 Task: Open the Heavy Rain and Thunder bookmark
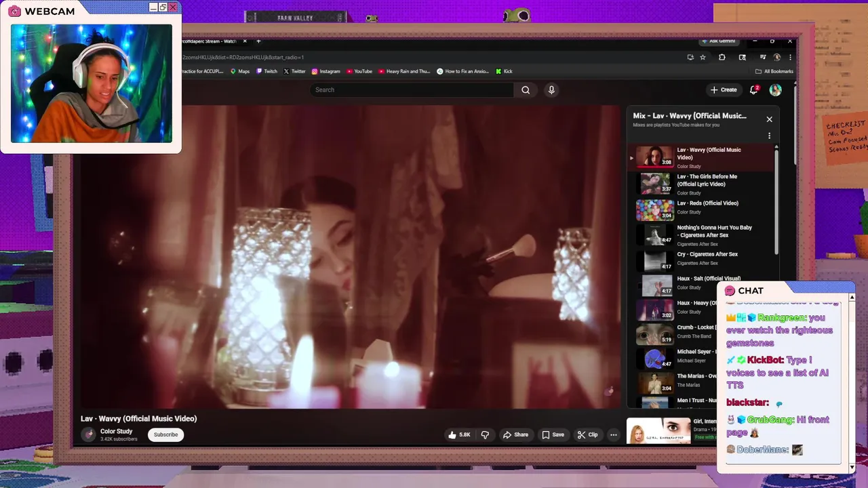coord(404,71)
